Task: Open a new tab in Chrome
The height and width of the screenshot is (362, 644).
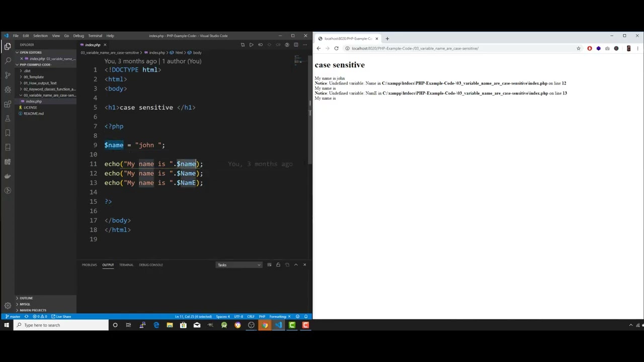Action: [387, 38]
